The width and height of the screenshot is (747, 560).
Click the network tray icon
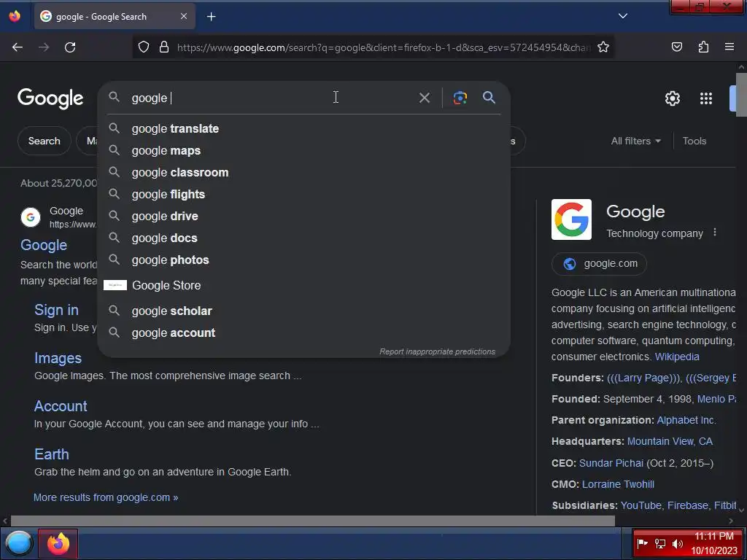pyautogui.click(x=659, y=543)
